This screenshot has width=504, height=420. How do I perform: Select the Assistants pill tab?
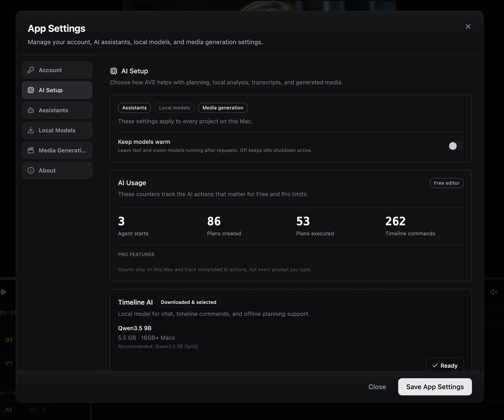click(x=134, y=108)
